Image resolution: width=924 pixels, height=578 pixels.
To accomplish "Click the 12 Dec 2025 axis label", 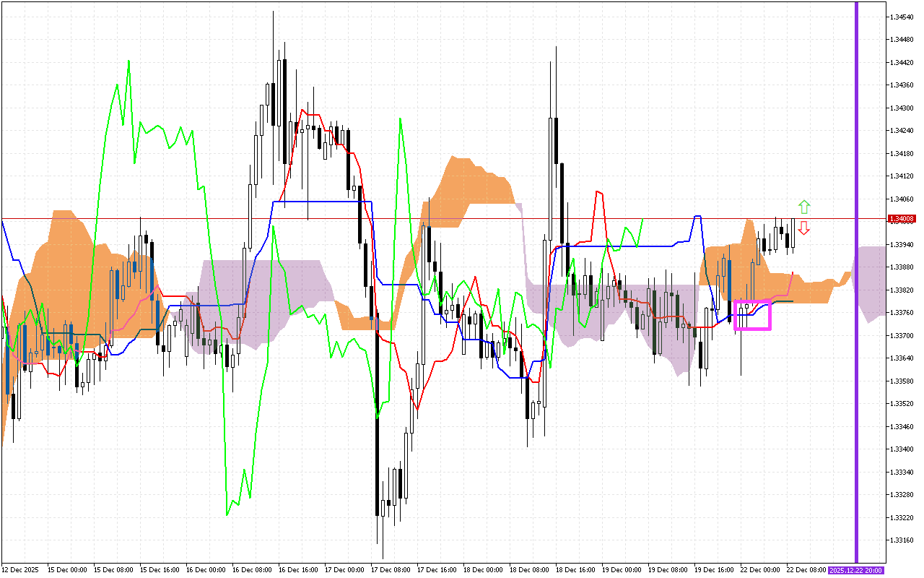I will pos(22,569).
